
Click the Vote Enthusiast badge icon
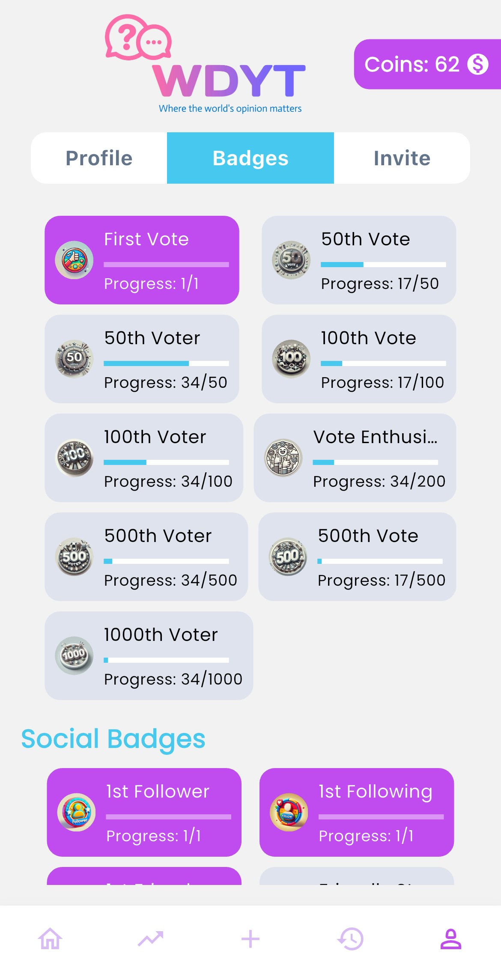point(283,458)
